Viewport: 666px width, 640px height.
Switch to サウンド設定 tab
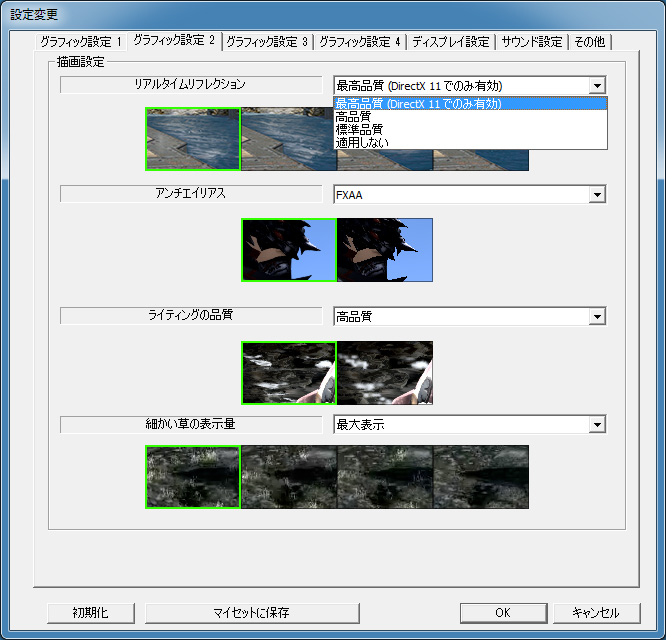532,42
